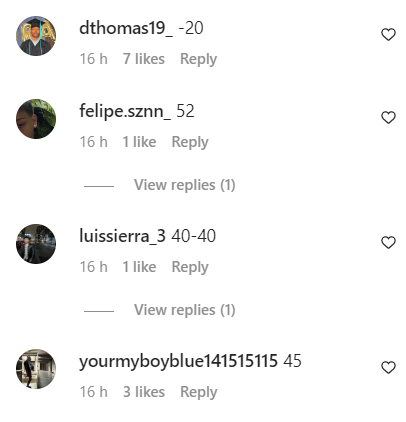
Task: Reply to luissierra_3's 40-40 comment
Action: point(190,267)
